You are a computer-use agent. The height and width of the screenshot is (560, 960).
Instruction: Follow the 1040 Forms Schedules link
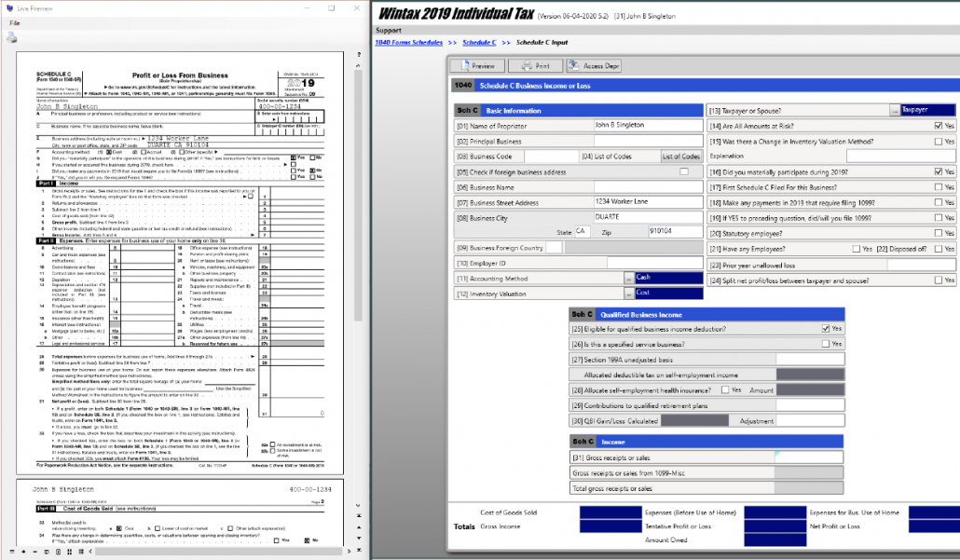coord(408,42)
